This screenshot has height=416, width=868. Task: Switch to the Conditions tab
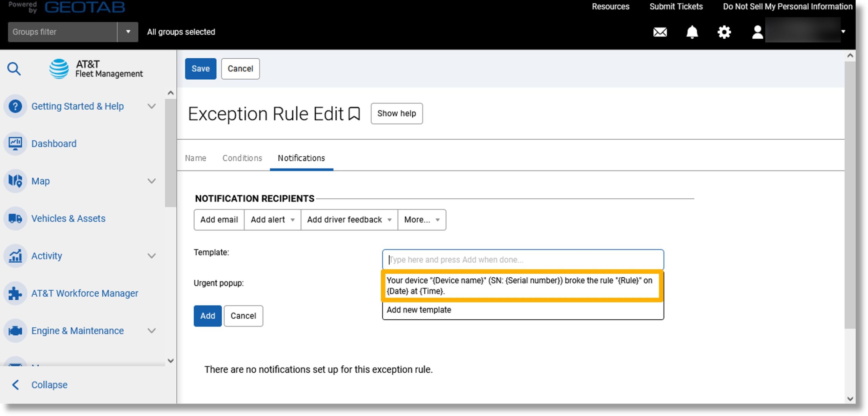pyautogui.click(x=242, y=158)
